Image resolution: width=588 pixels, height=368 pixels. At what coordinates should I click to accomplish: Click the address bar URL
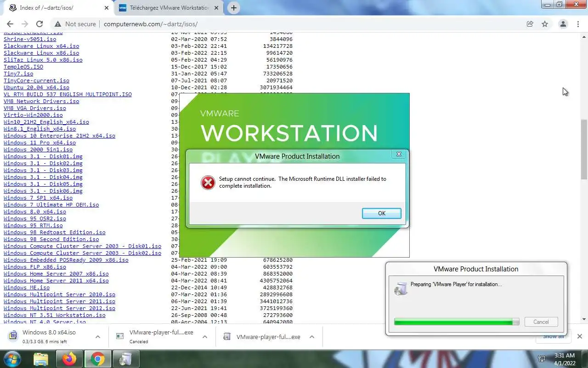click(151, 24)
